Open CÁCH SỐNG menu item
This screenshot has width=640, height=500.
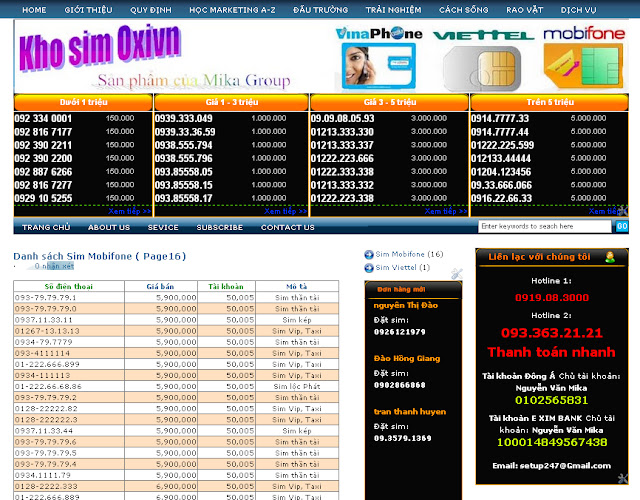(x=464, y=10)
